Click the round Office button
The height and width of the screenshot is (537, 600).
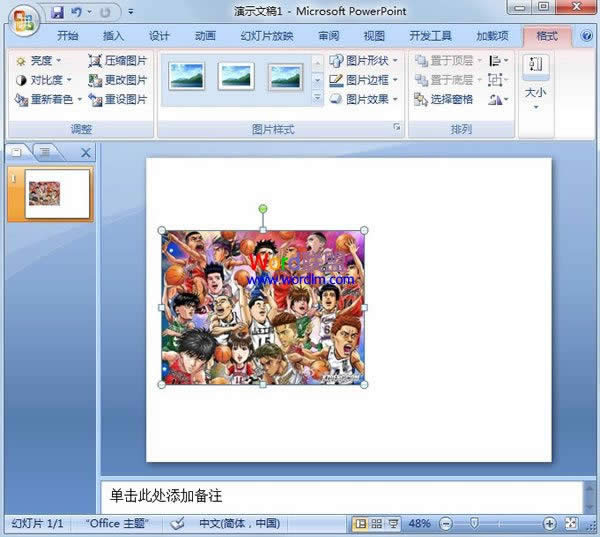click(x=24, y=20)
